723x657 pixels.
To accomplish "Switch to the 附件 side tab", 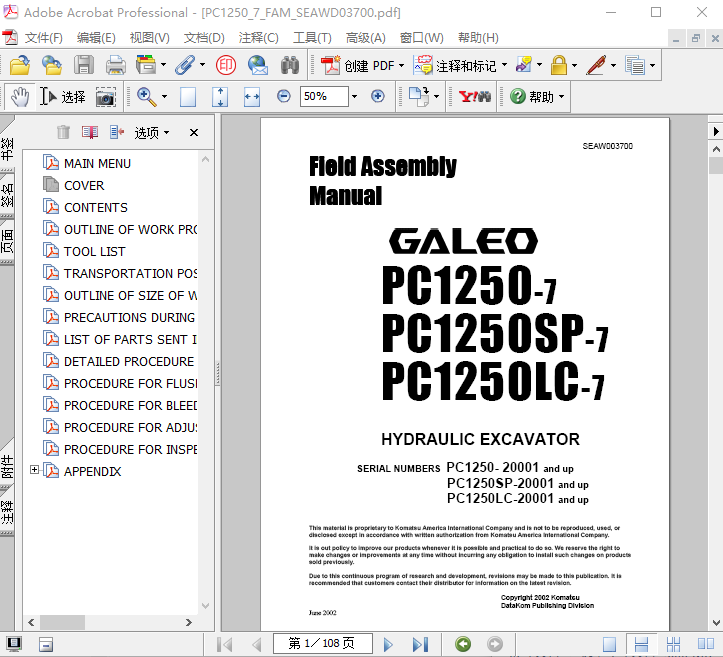I will coord(7,467).
